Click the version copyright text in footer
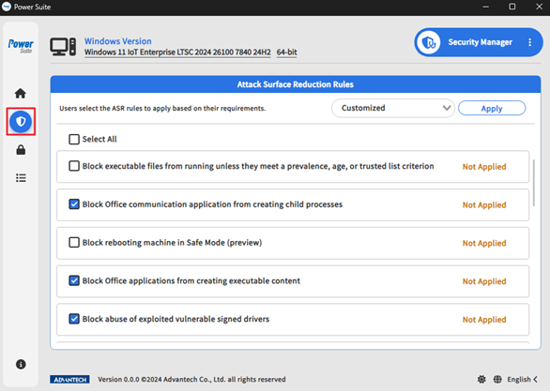 pyautogui.click(x=191, y=380)
